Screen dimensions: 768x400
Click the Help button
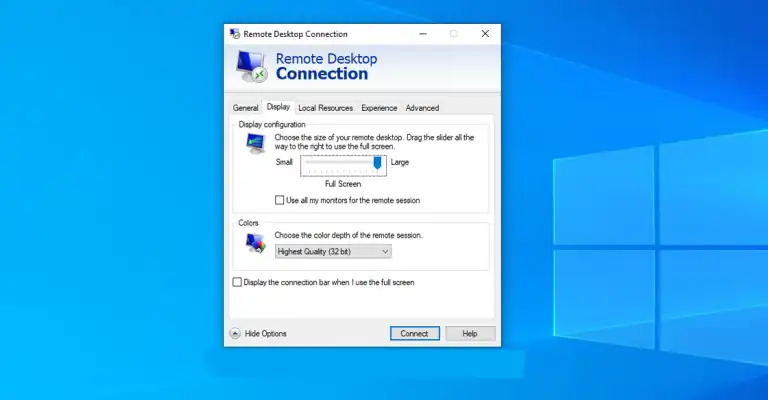(x=470, y=333)
